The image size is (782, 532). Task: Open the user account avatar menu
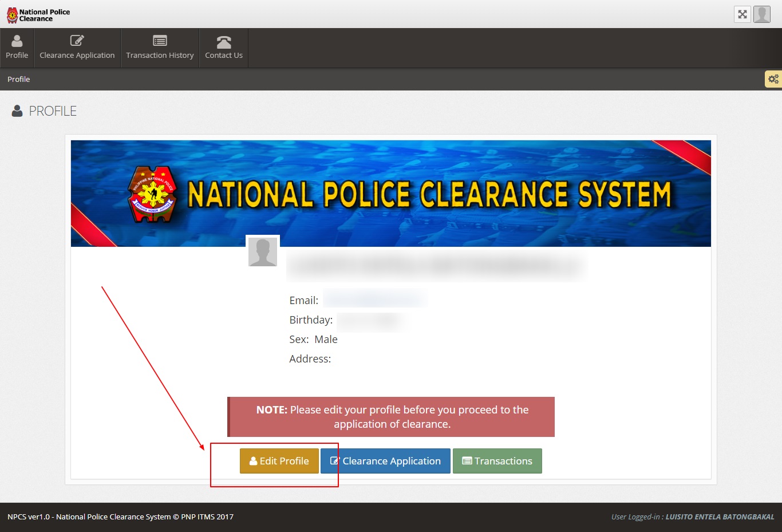[762, 14]
